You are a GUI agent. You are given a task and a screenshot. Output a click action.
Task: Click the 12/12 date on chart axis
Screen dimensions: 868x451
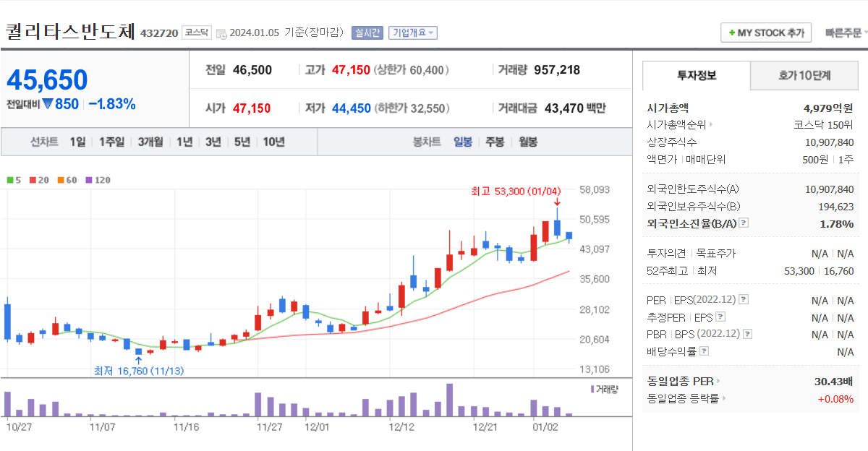pyautogui.click(x=401, y=427)
